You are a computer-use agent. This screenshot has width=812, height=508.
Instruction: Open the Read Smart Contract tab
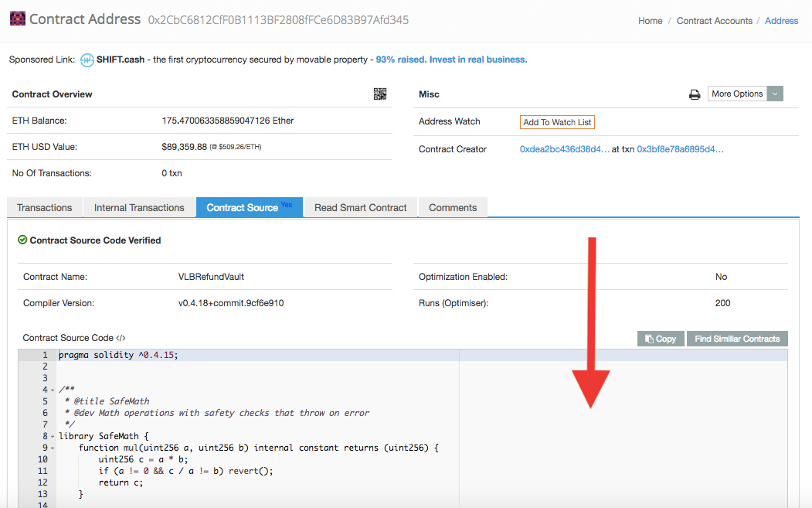tap(361, 207)
